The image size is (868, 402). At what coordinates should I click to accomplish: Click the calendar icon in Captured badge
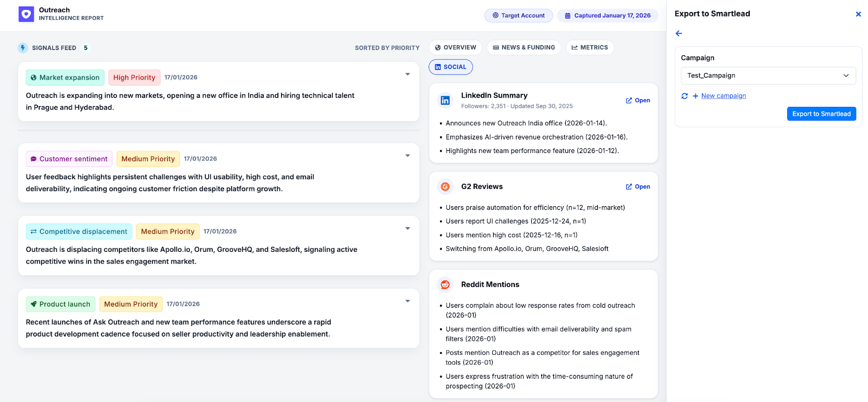pos(567,16)
